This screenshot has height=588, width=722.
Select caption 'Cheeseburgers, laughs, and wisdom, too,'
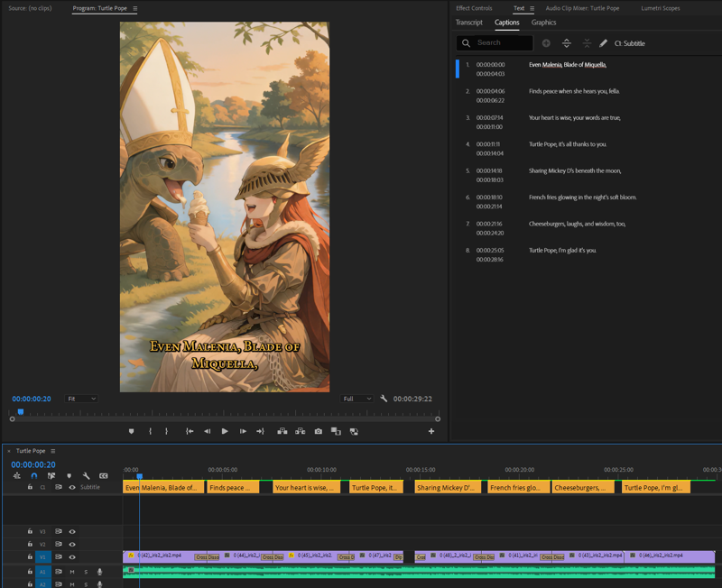coord(577,224)
